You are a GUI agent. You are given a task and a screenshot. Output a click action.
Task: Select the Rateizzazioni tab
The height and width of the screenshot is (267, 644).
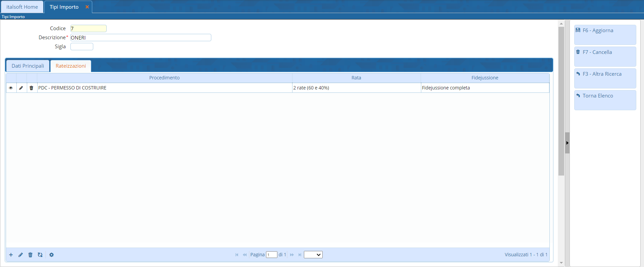(71, 66)
